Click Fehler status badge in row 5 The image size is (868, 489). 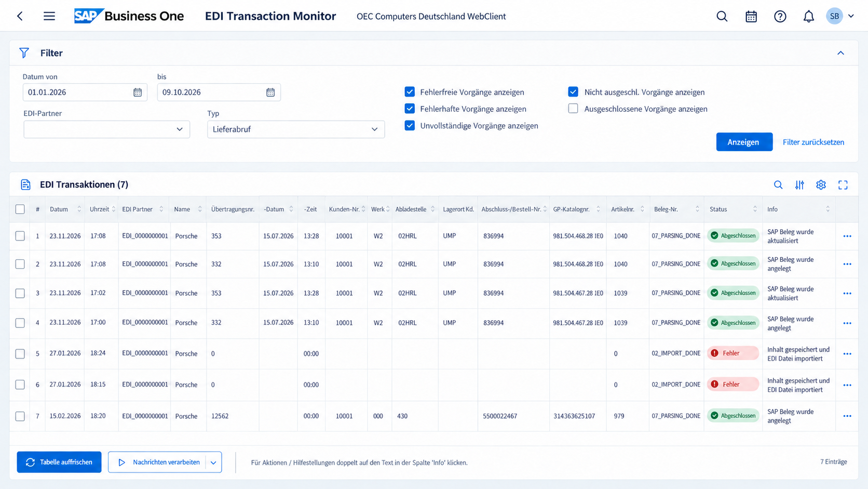(x=733, y=353)
